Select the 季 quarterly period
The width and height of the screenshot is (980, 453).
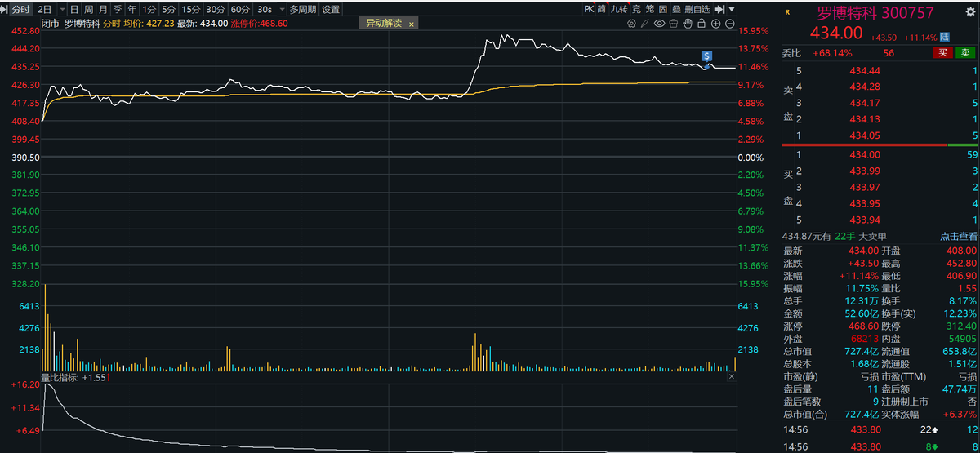point(118,10)
